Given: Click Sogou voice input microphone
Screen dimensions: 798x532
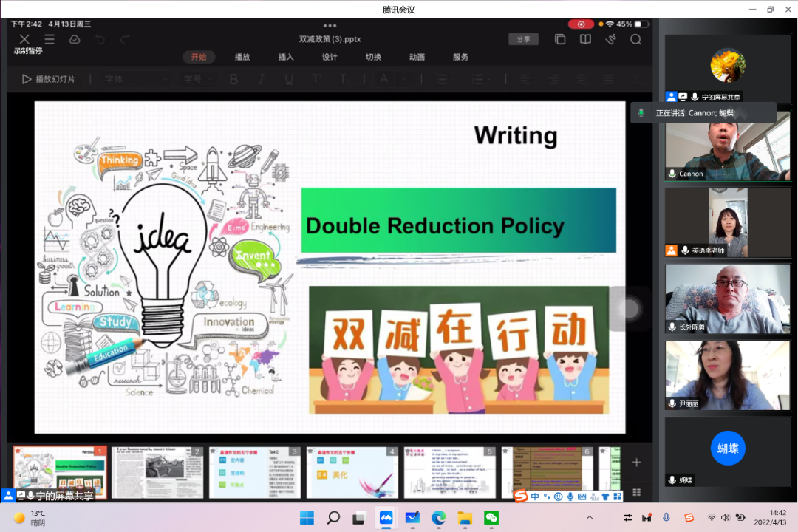Looking at the screenshot, I should 570,497.
